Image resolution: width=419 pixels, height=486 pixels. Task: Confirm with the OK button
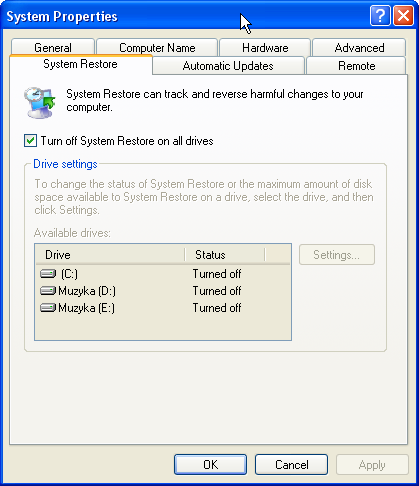(x=210, y=464)
